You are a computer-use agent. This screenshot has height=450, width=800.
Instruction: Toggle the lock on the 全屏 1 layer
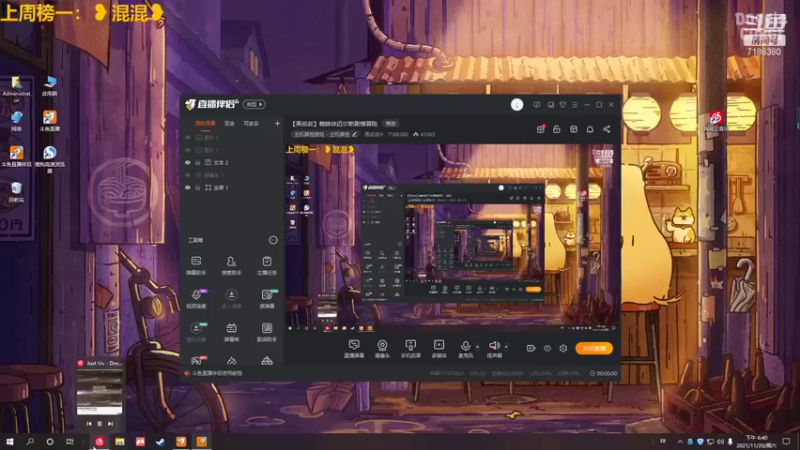[x=198, y=188]
